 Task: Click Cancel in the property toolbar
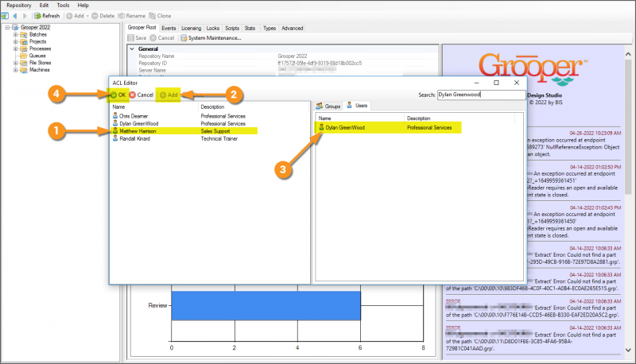point(162,37)
